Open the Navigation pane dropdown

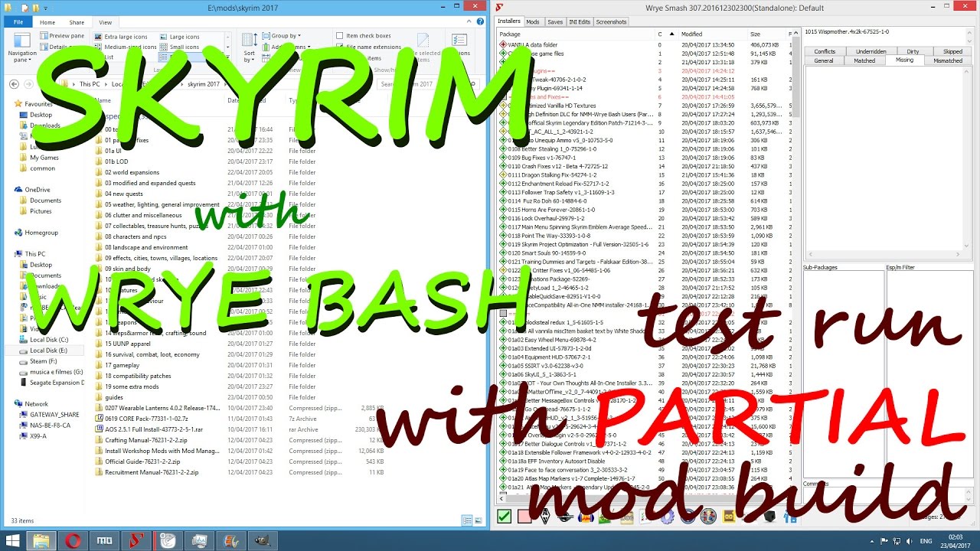22,47
